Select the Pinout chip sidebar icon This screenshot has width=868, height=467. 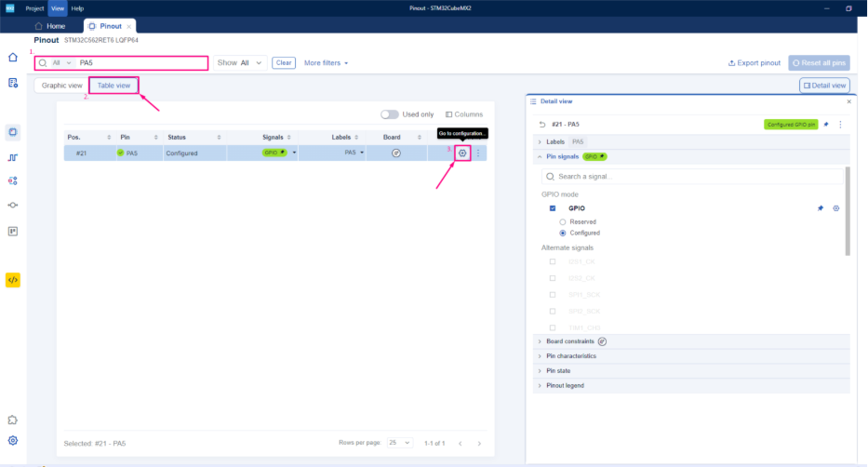[x=13, y=132]
